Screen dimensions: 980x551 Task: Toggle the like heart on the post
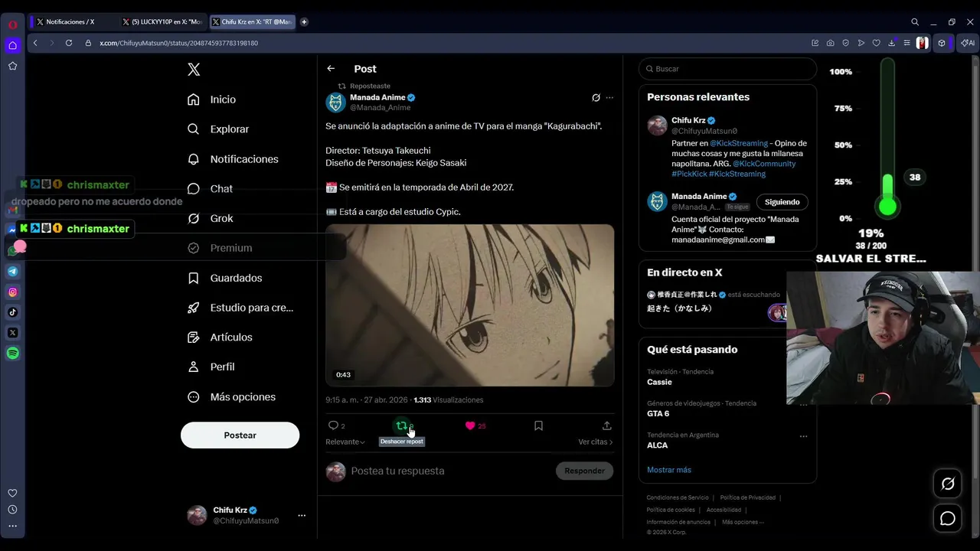pyautogui.click(x=470, y=425)
